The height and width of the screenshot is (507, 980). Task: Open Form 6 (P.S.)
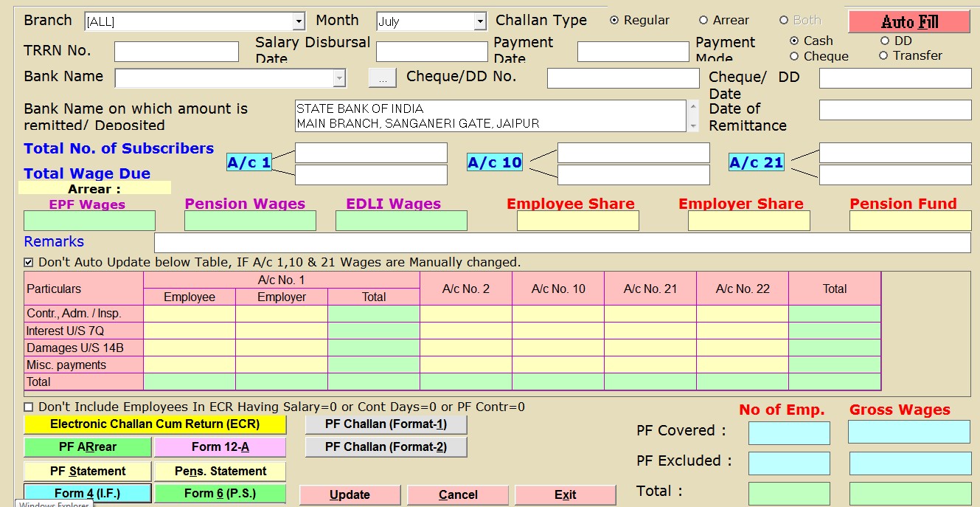tap(220, 493)
